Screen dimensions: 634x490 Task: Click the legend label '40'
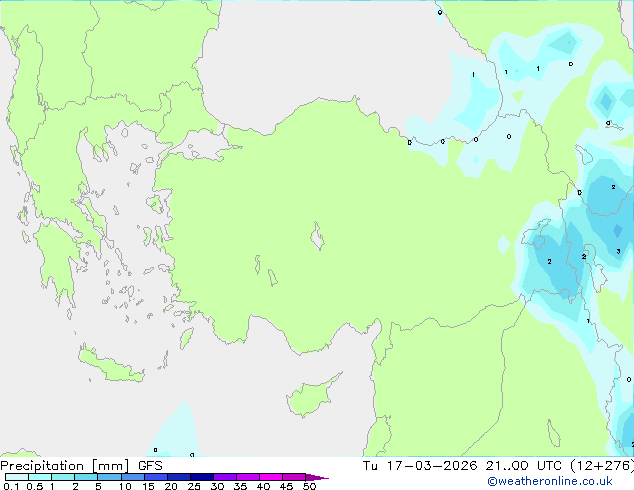pyautogui.click(x=263, y=486)
